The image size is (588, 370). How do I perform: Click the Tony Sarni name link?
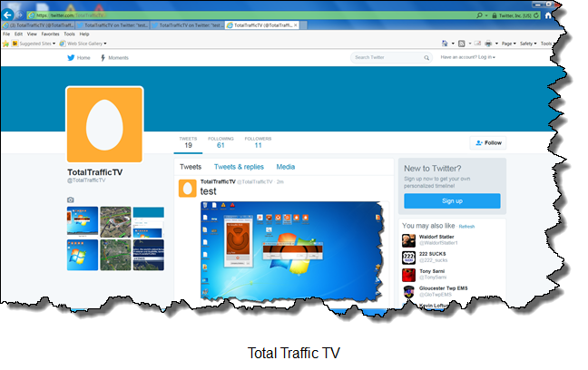pyautogui.click(x=432, y=271)
